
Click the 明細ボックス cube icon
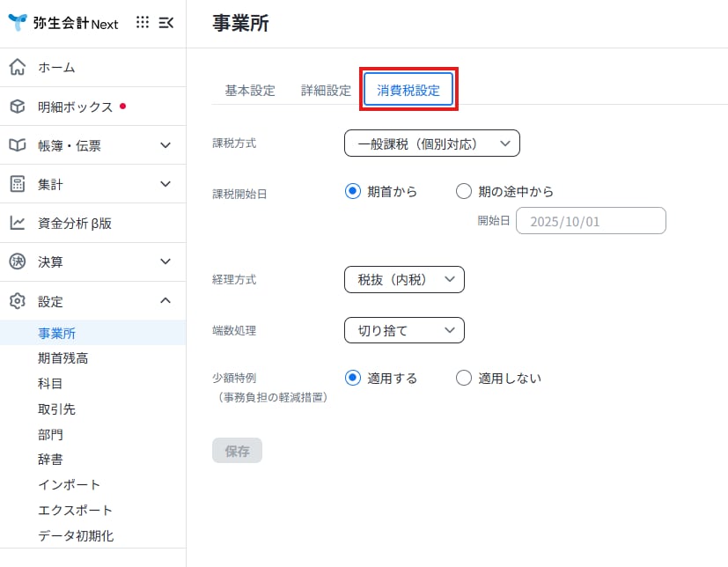[x=18, y=107]
